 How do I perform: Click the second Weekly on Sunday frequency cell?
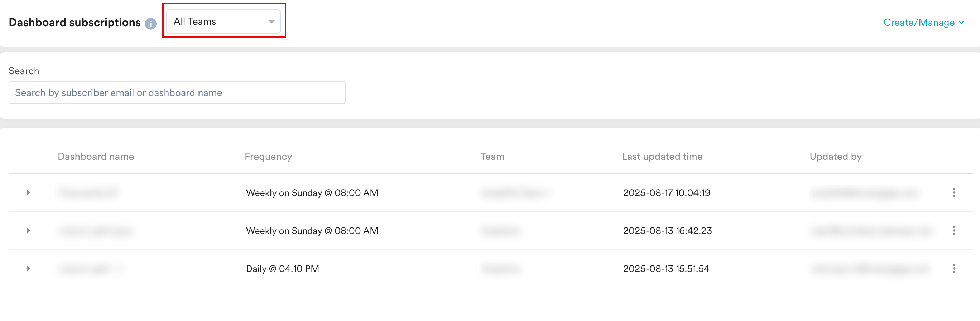(312, 231)
